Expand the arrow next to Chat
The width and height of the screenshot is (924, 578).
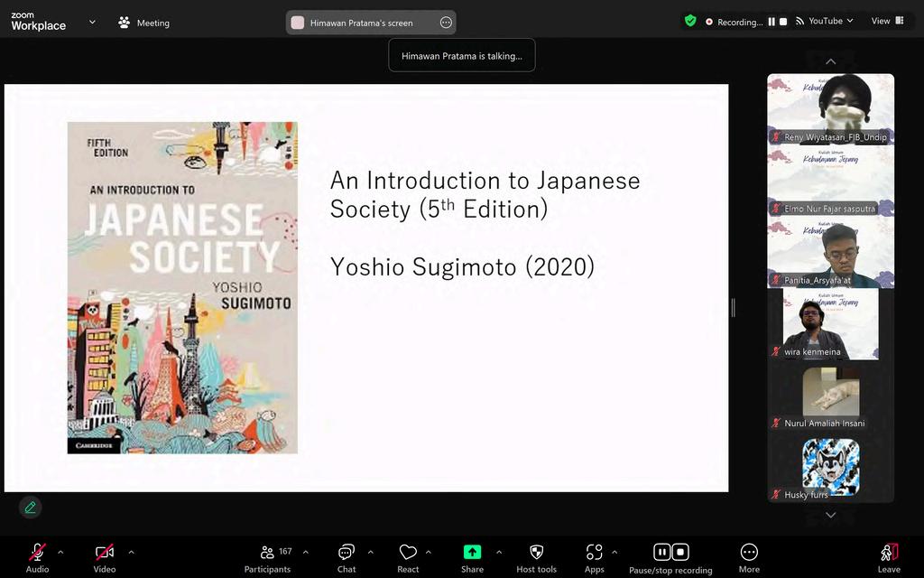371,553
